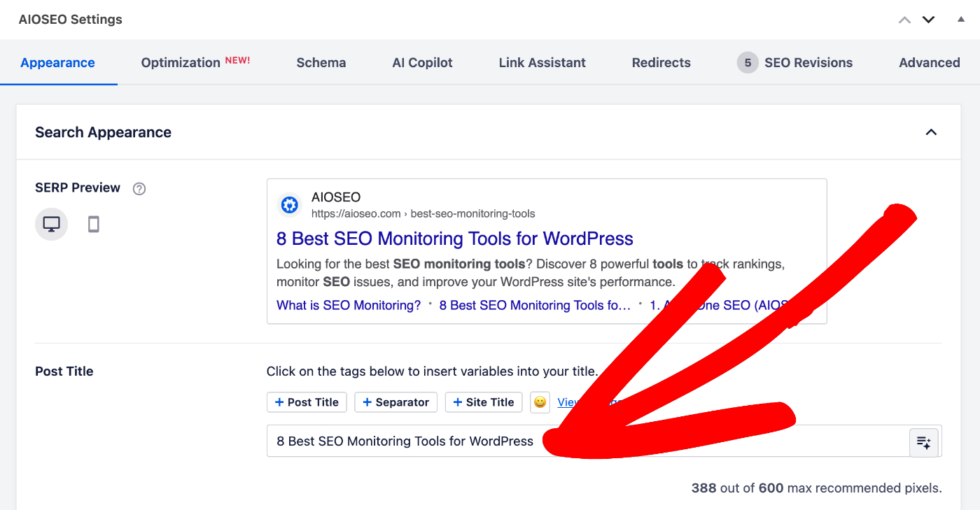Click the AI title generator icon
This screenshot has width=980, height=510.
(923, 442)
